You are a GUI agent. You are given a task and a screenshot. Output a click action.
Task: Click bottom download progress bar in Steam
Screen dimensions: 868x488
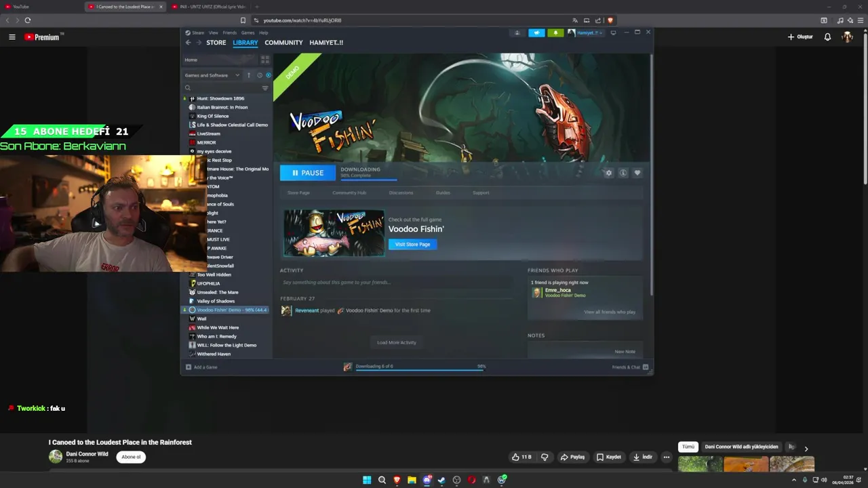(x=420, y=369)
